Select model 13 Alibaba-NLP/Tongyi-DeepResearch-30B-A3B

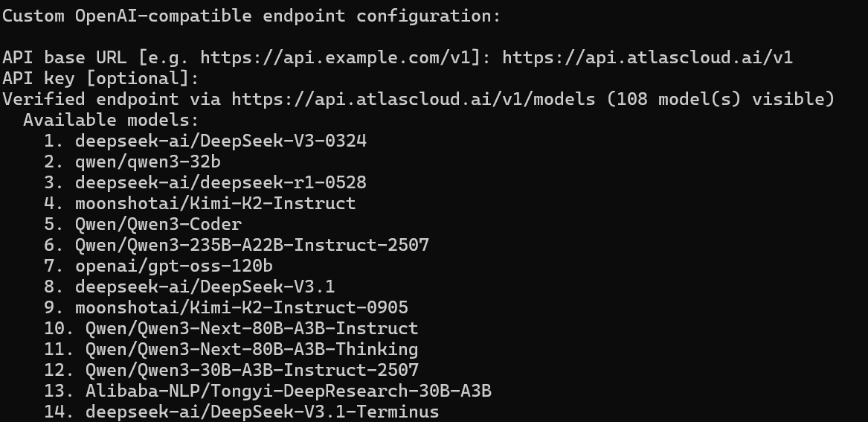pyautogui.click(x=288, y=391)
